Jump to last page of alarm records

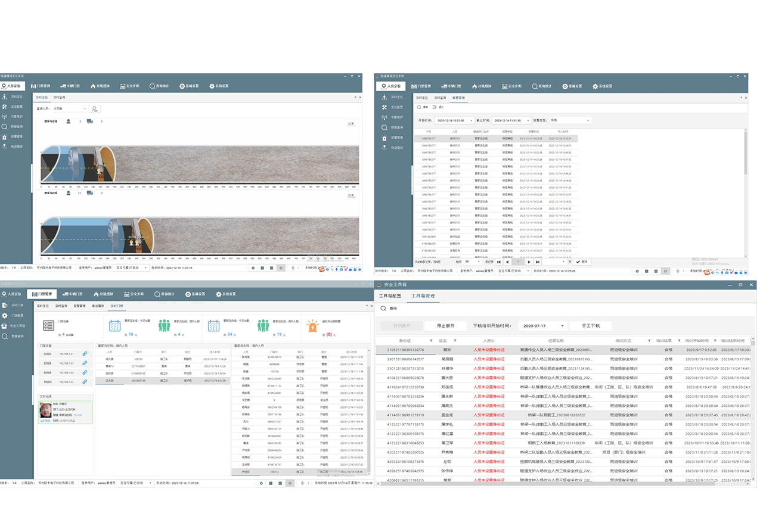tap(538, 262)
